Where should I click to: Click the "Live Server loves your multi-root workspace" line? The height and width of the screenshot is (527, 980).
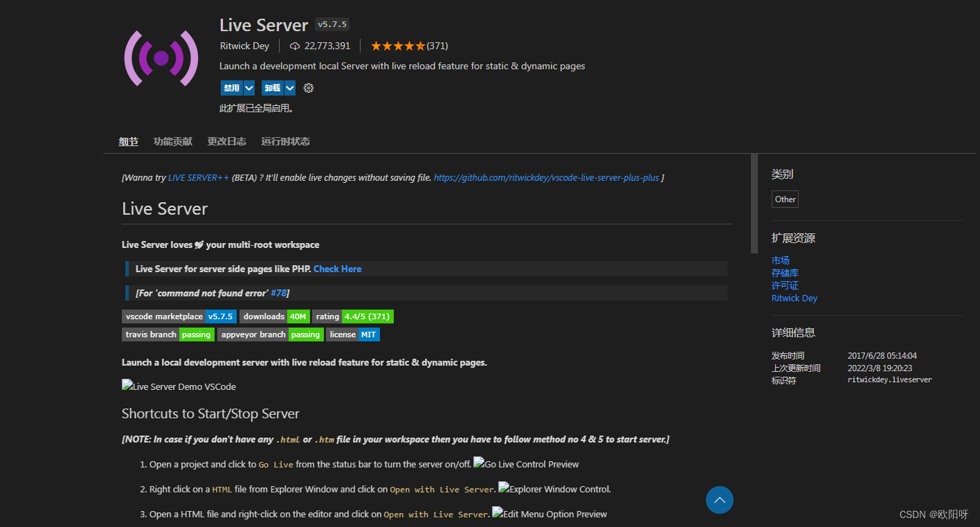click(221, 244)
